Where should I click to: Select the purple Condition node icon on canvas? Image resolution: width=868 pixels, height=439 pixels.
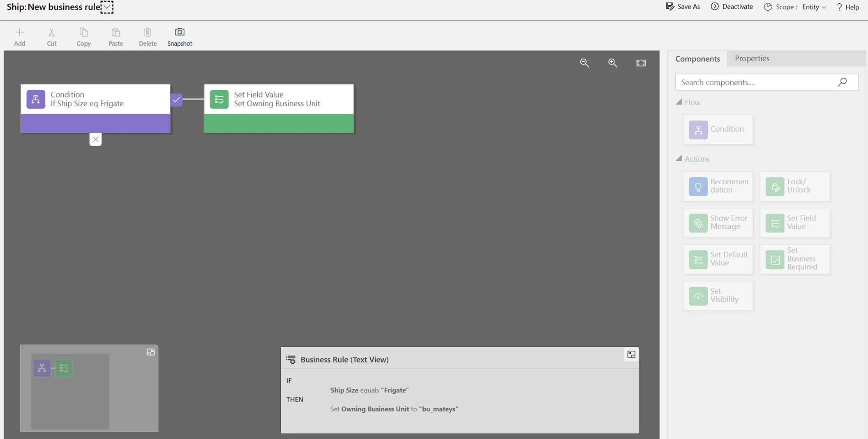pyautogui.click(x=36, y=99)
